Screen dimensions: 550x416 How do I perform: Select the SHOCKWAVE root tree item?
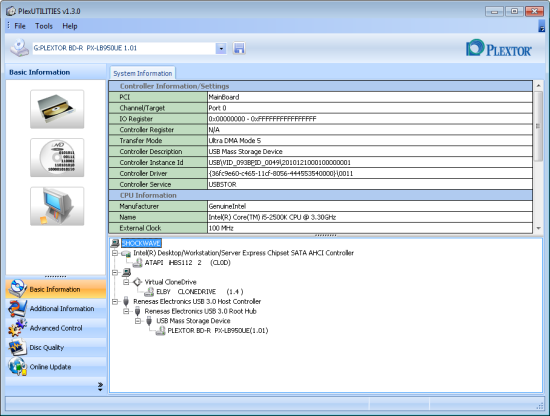(141, 243)
